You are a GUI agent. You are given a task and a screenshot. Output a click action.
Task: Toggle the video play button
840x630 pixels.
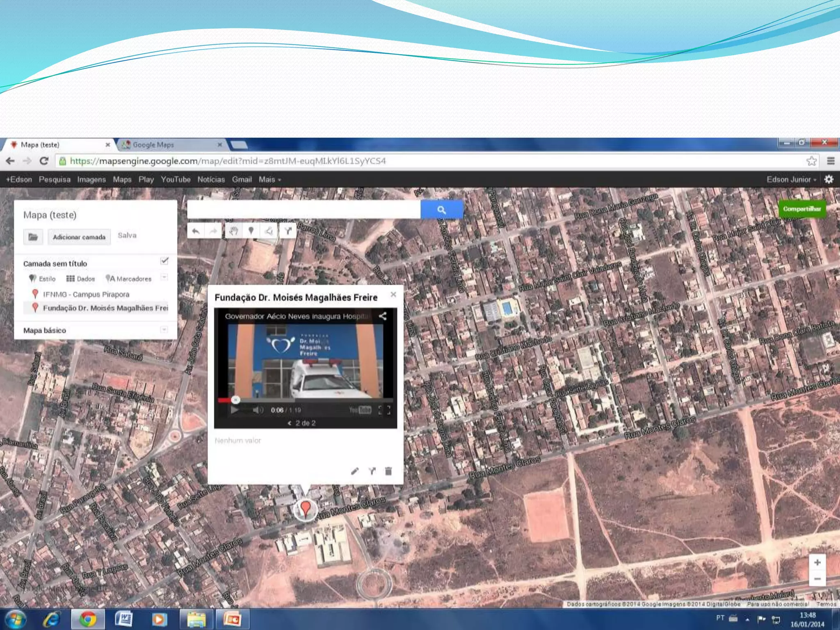[235, 410]
